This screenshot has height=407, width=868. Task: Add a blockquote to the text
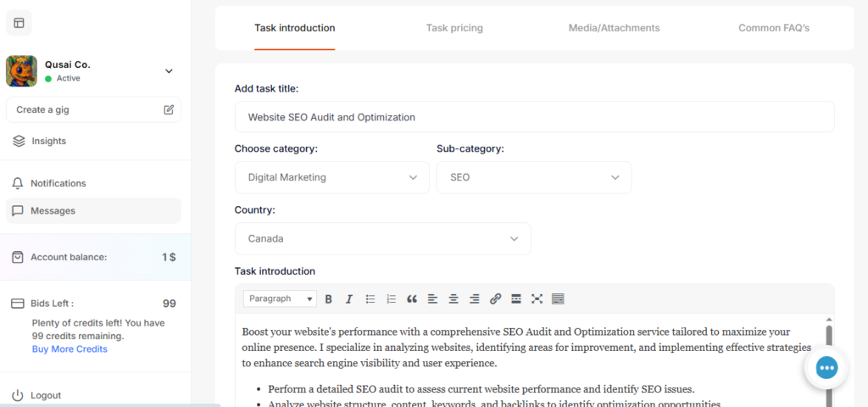coord(412,298)
